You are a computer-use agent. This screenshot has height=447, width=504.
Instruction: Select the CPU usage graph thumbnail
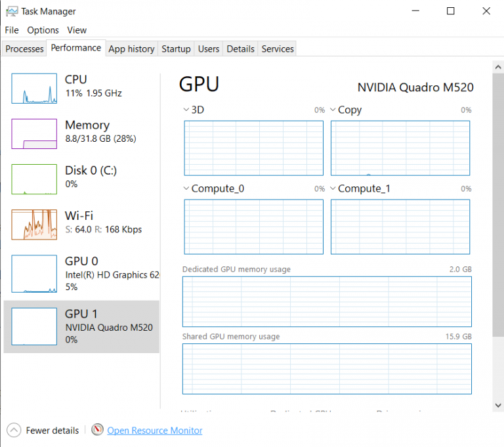34,88
